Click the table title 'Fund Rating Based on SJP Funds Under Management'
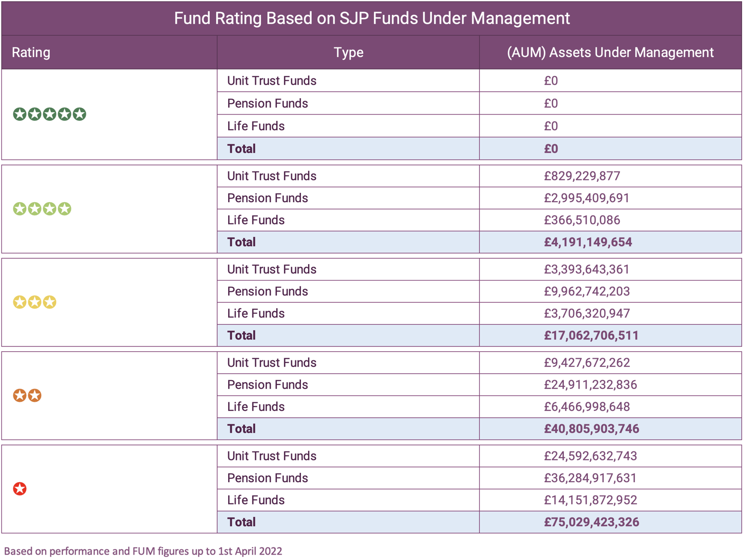 pos(372,18)
